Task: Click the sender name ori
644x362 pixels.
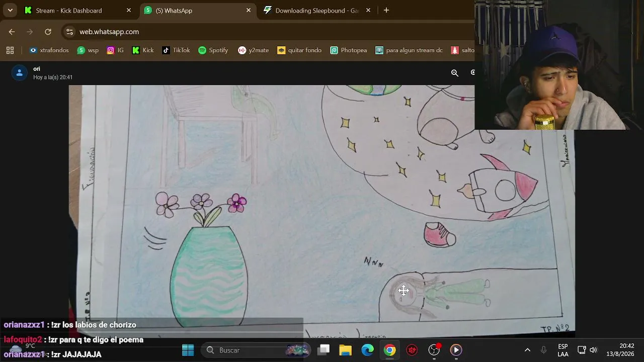Action: click(x=37, y=69)
